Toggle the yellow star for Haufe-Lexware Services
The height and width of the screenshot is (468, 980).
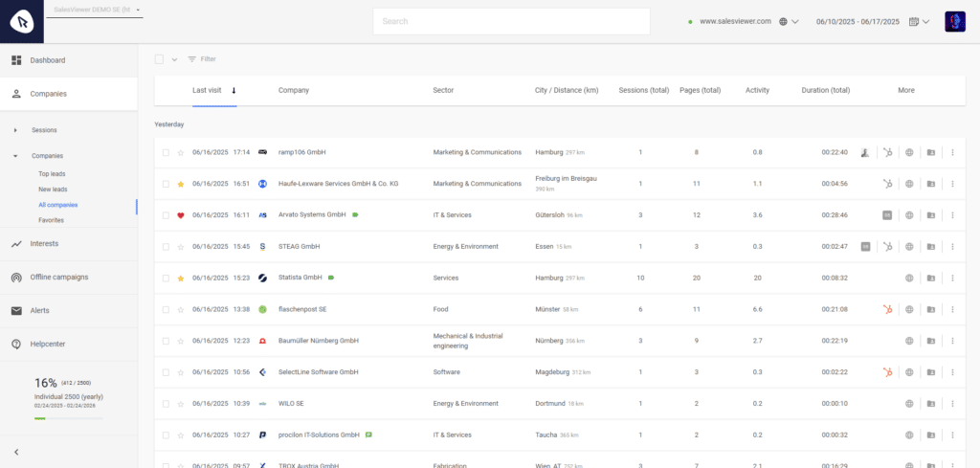point(181,184)
